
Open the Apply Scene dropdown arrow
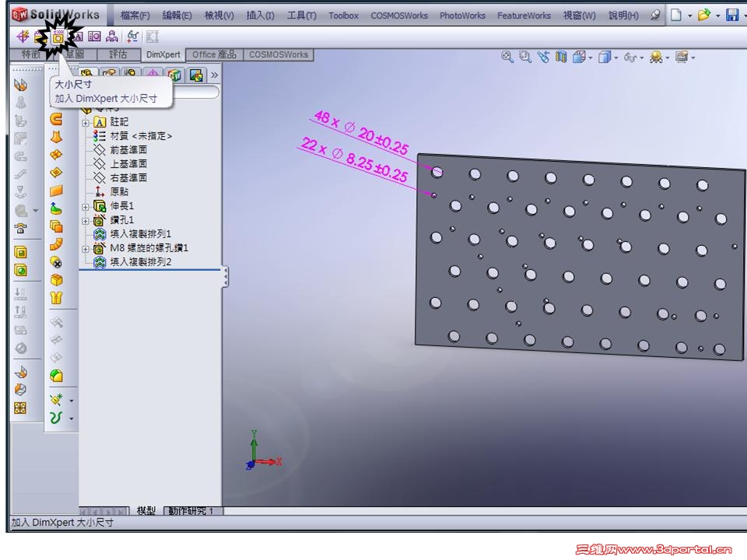pyautogui.click(x=668, y=58)
